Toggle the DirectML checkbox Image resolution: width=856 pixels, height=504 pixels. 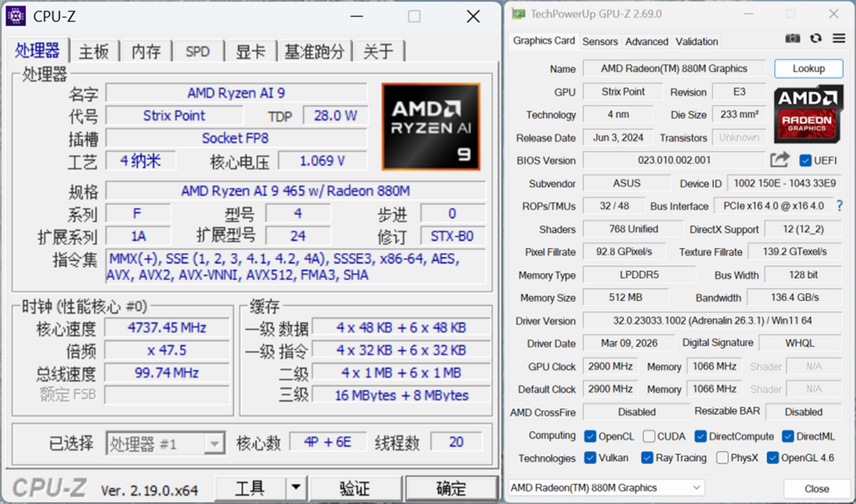[788, 436]
